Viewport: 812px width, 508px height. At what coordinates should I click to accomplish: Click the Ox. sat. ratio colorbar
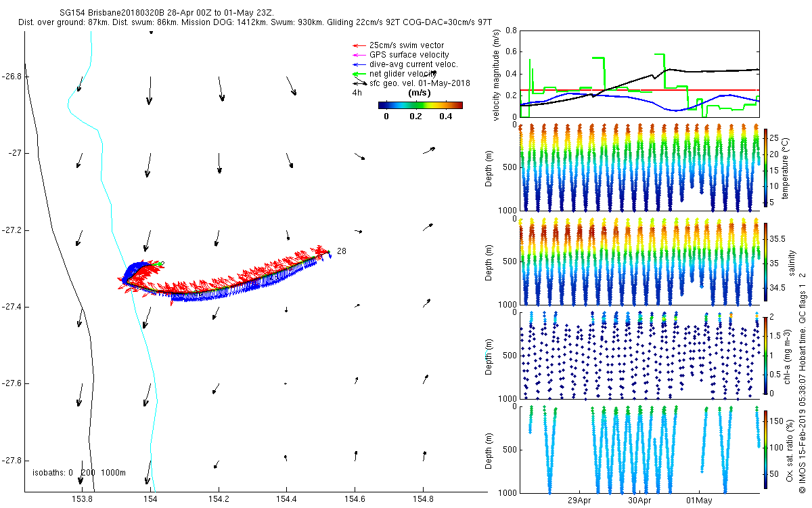(765, 450)
